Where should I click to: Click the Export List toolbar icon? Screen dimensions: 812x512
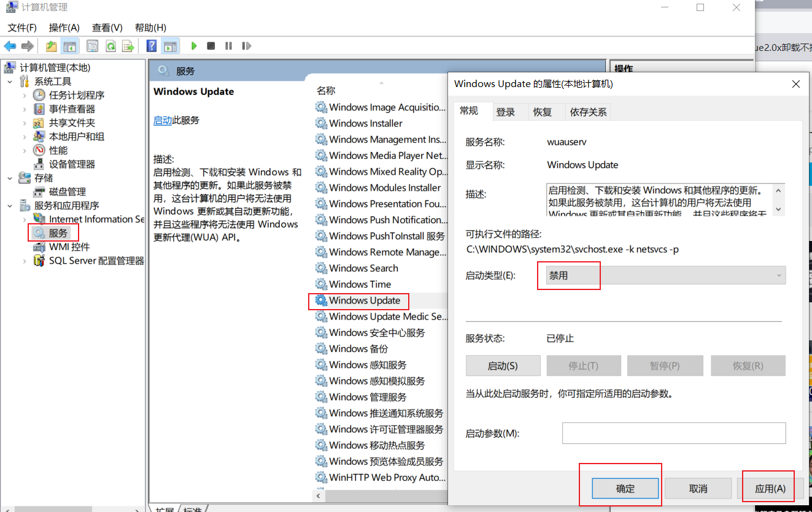(x=128, y=46)
